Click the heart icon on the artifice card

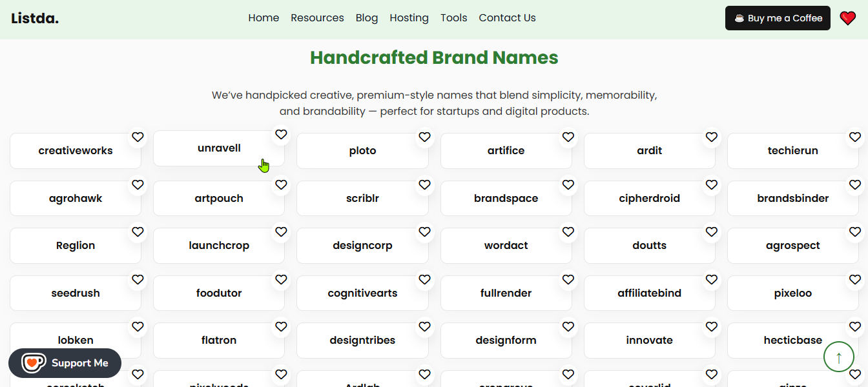pyautogui.click(x=568, y=137)
